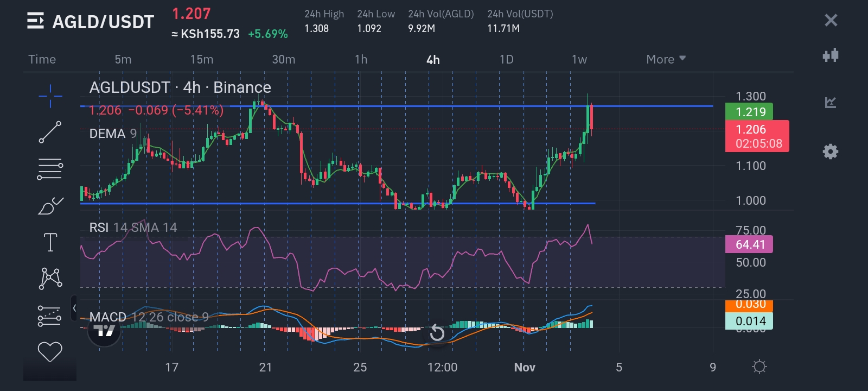The width and height of the screenshot is (868, 391).
Task: Select the 1h timeframe
Action: tap(361, 59)
